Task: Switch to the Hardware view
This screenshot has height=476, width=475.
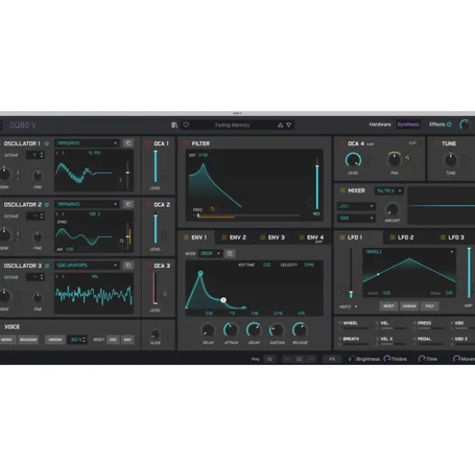Action: 380,125
